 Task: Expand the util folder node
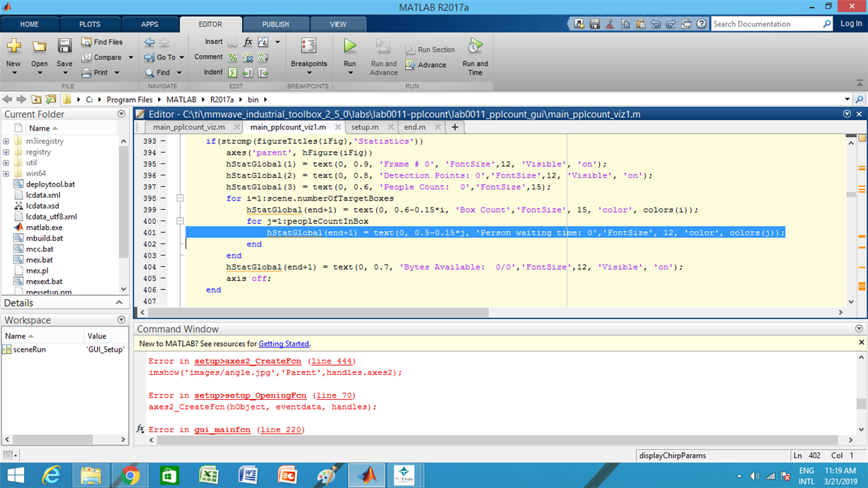tap(6, 162)
